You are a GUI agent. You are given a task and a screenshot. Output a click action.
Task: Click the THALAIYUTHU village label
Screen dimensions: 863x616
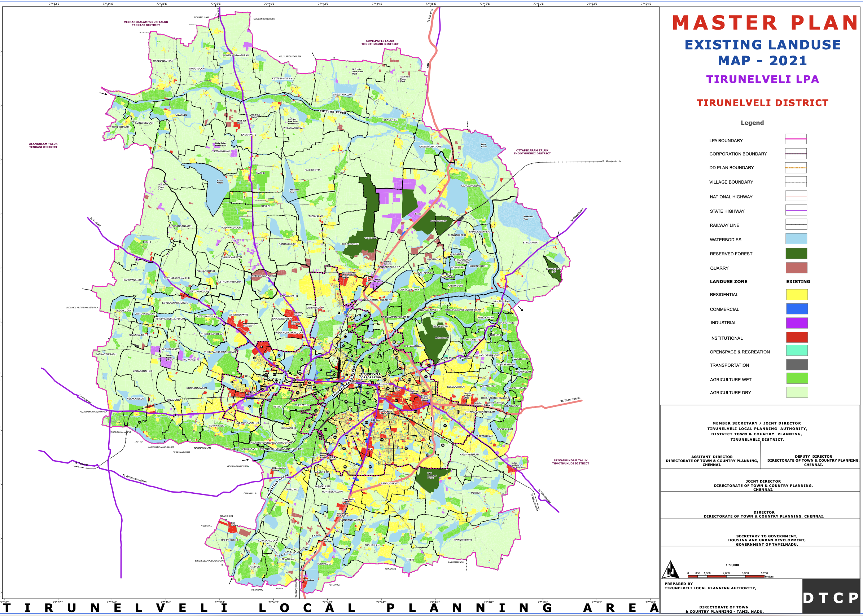point(350,244)
